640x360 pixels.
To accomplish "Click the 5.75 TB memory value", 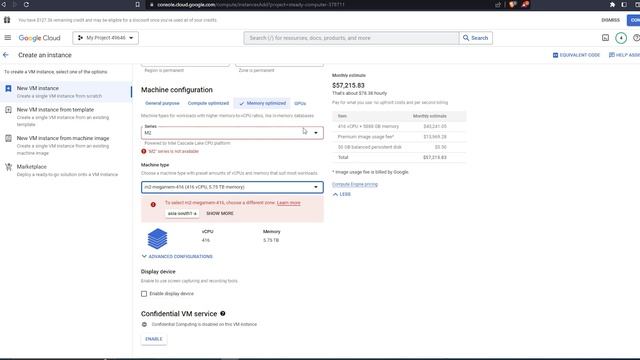I will tap(271, 240).
